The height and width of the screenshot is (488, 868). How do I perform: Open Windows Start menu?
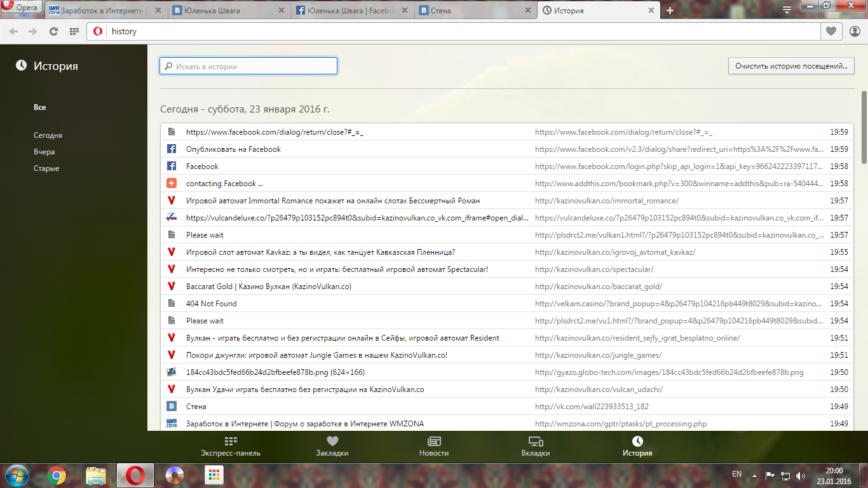[x=18, y=475]
